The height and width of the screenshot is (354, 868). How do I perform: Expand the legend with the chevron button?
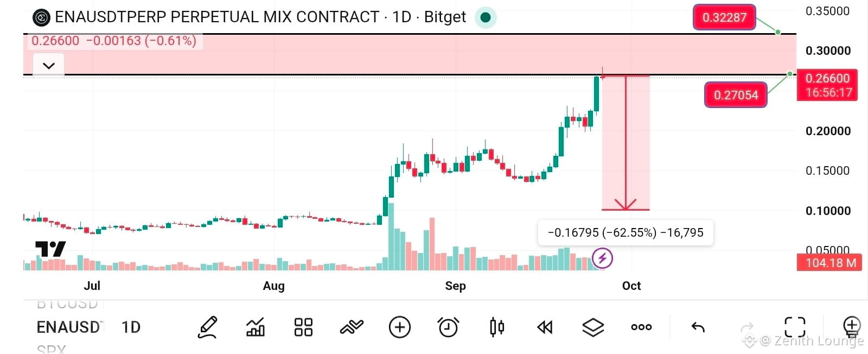(49, 66)
